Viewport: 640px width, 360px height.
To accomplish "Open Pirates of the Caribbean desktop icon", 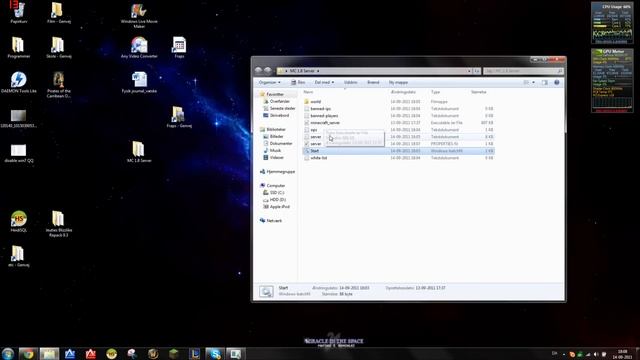I will coord(58,84).
